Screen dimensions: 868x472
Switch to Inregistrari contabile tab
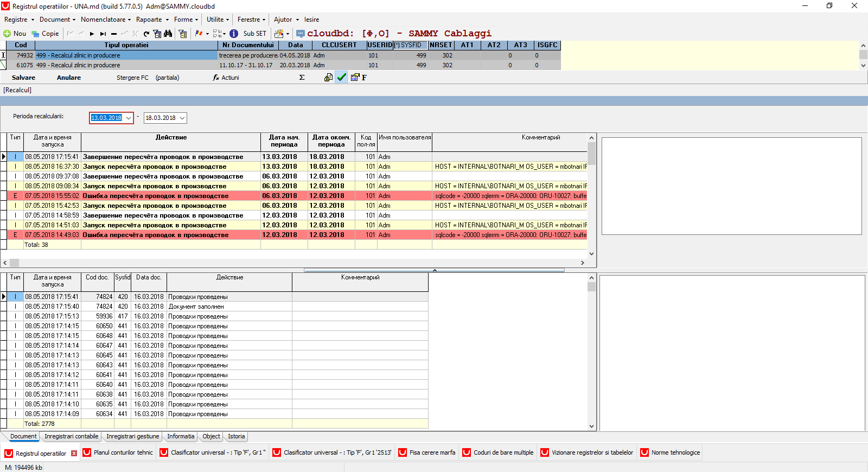(x=71, y=436)
